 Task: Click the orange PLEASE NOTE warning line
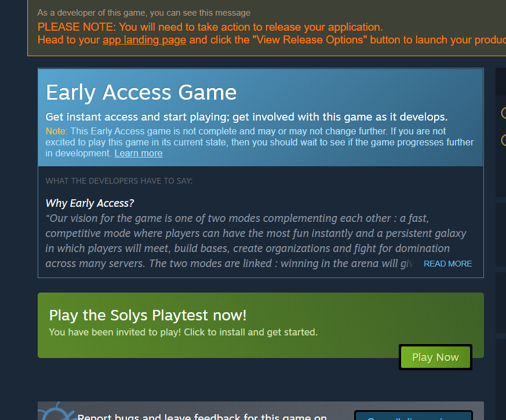click(x=210, y=27)
